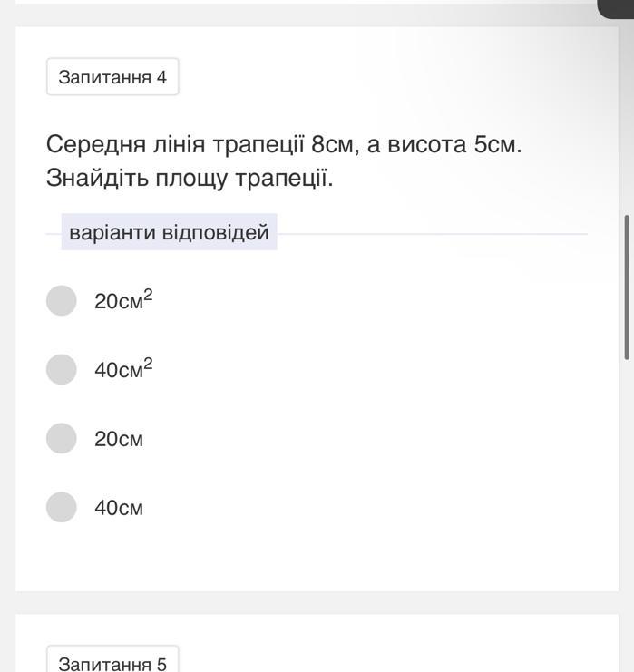This screenshot has width=634, height=672.
Task: Click the vertical scrollbar thumb
Action: click(627, 287)
